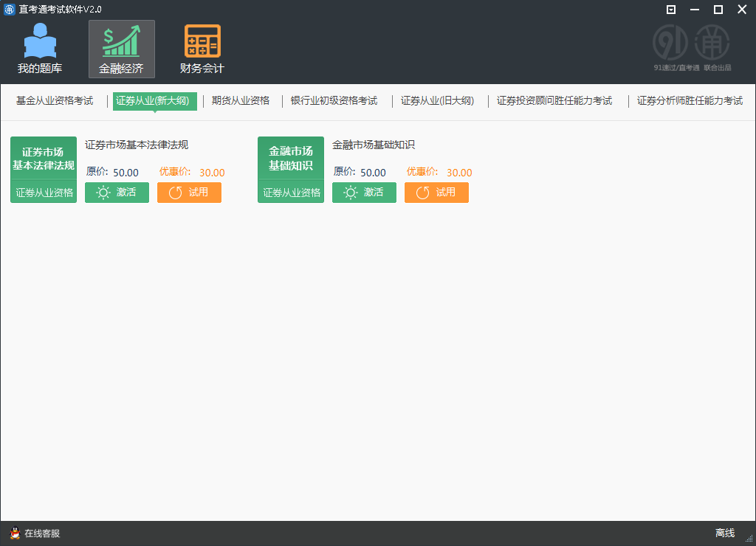Select the 证券从业(新大纲) tab
This screenshot has width=756, height=546.
tap(155, 101)
